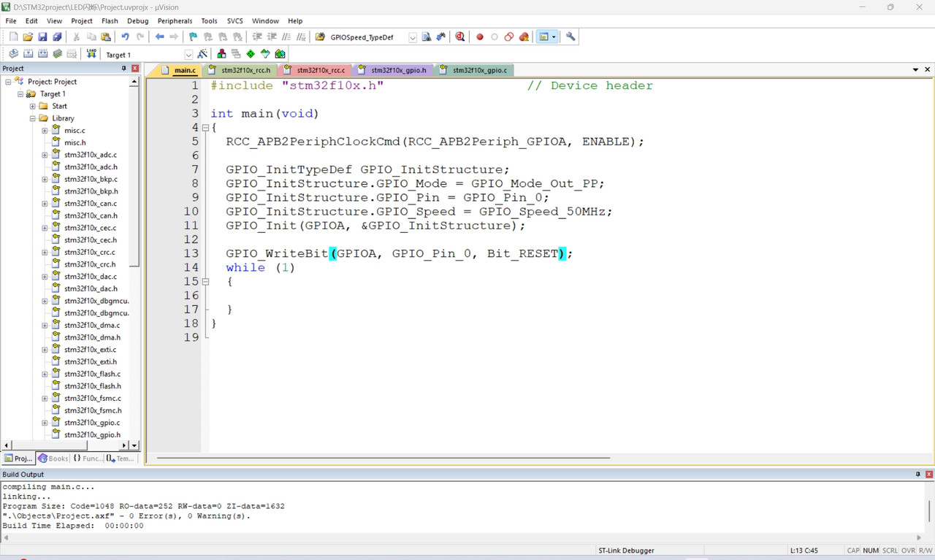The height and width of the screenshot is (560, 935).
Task: Switch to the stm32f10x_rcc.h editor tab
Action: [240, 70]
